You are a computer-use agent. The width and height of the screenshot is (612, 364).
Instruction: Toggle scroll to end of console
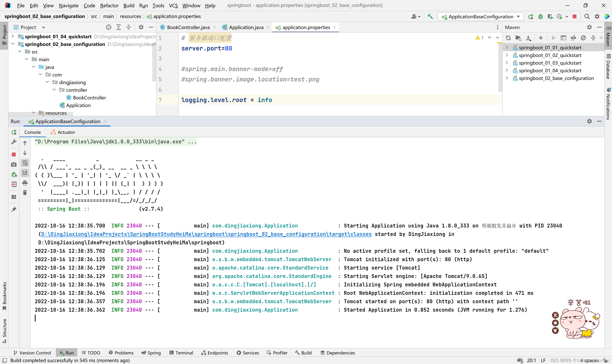25,173
